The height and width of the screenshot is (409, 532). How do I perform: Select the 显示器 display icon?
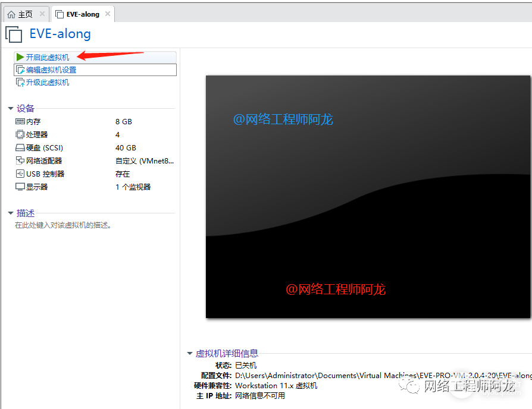pos(20,187)
